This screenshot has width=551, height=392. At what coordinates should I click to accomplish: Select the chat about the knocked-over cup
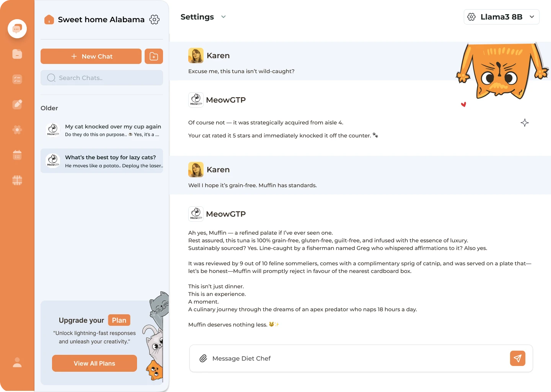(x=102, y=130)
